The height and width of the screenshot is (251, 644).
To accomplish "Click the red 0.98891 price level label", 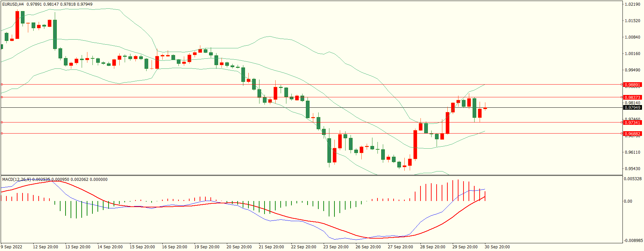I will [x=632, y=85].
